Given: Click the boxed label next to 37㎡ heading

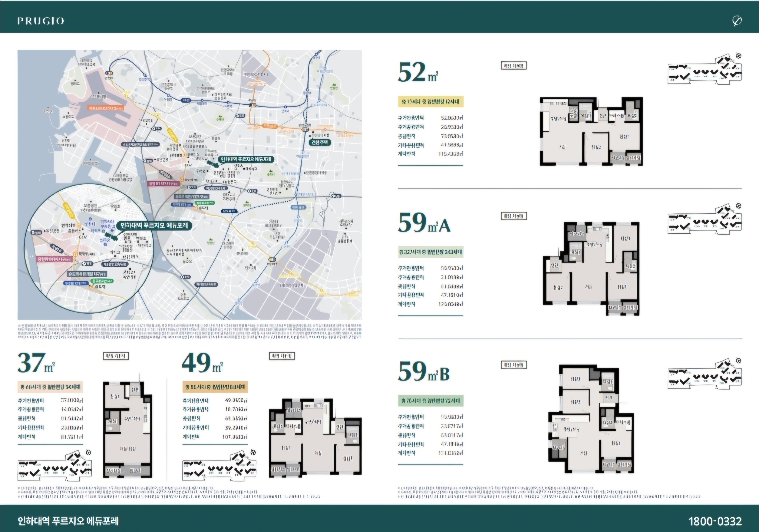Looking at the screenshot, I should click(116, 356).
